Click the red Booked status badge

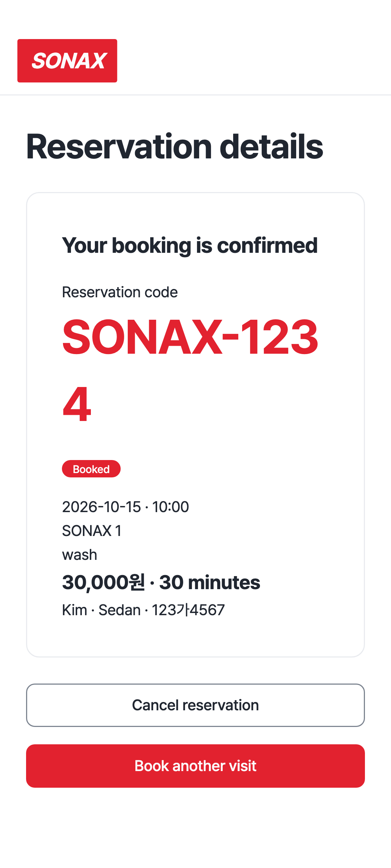click(x=91, y=469)
